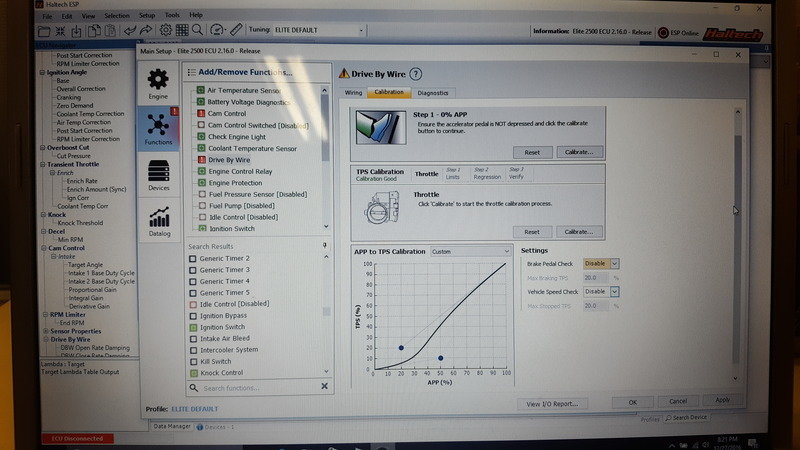Image resolution: width=800 pixels, height=450 pixels.
Task: Open the Selection menu
Action: click(x=117, y=16)
